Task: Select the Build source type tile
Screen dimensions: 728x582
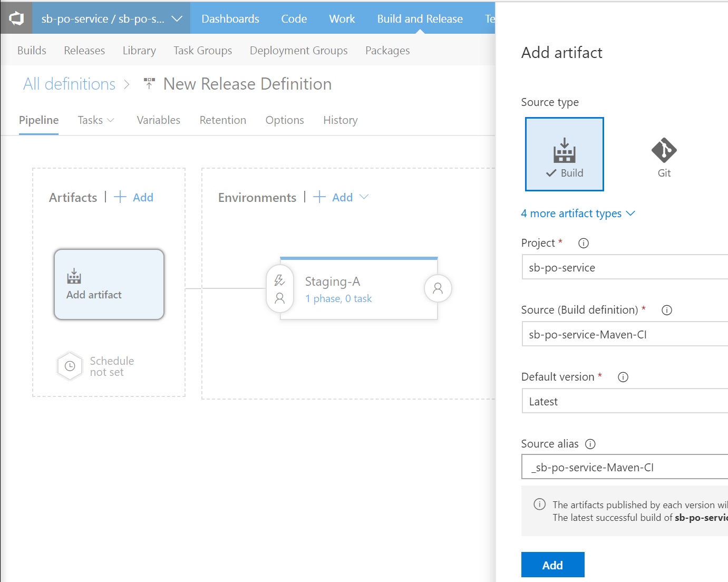Action: pos(565,154)
